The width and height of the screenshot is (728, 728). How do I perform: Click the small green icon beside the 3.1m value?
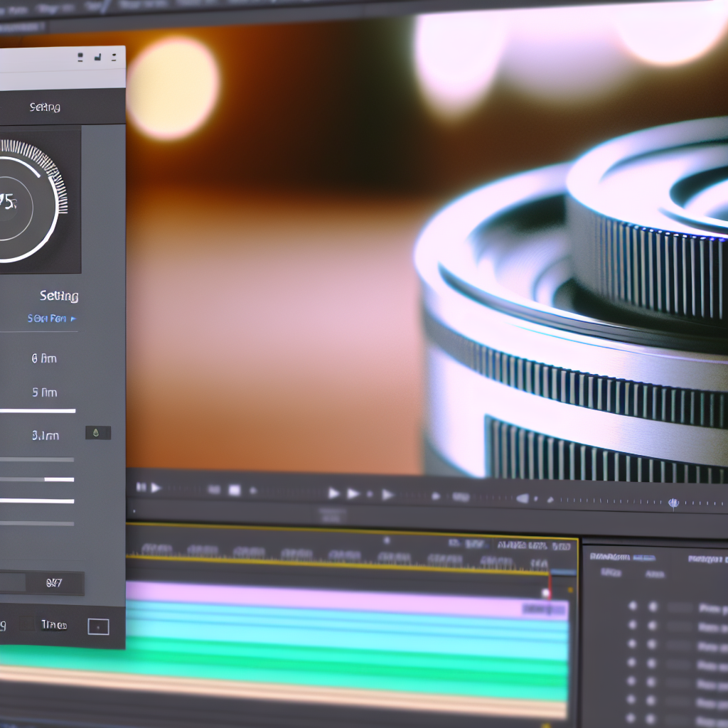pyautogui.click(x=97, y=433)
